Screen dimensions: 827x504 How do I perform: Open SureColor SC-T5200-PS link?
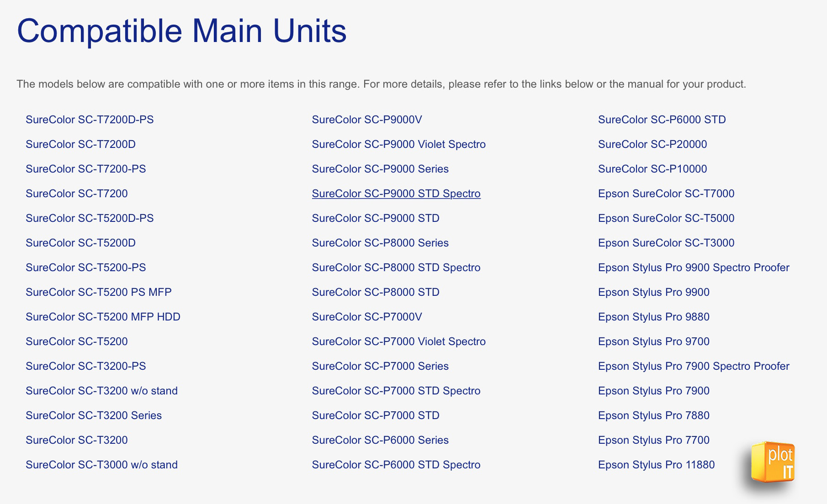86,268
